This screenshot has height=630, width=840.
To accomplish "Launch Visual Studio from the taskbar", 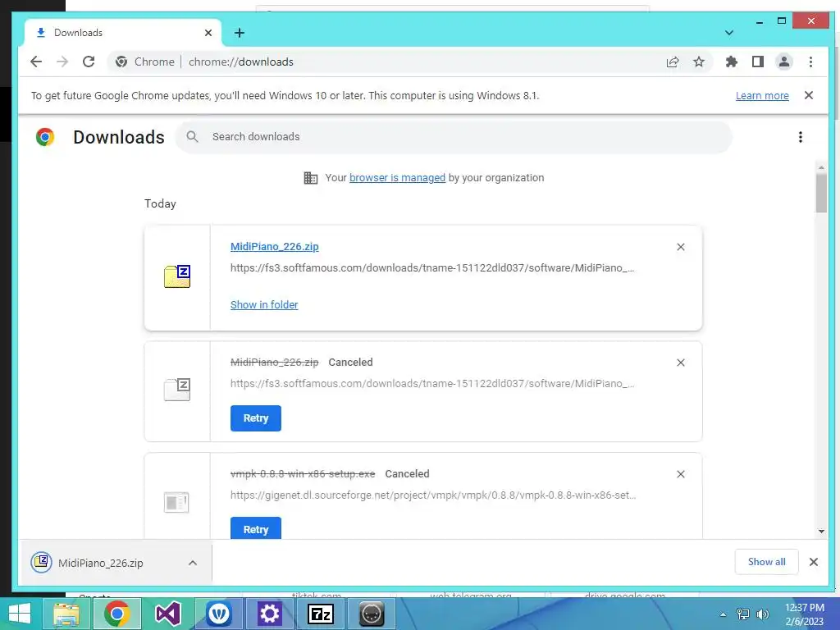I will coord(167,614).
